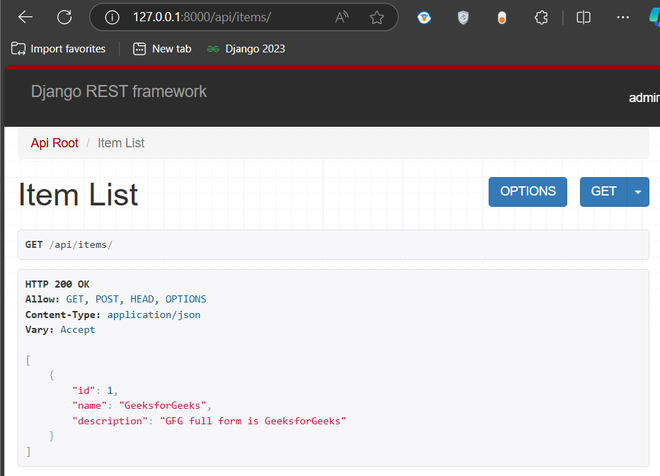Open the Django REST framework brand link
The width and height of the screenshot is (660, 476).
pyautogui.click(x=119, y=92)
